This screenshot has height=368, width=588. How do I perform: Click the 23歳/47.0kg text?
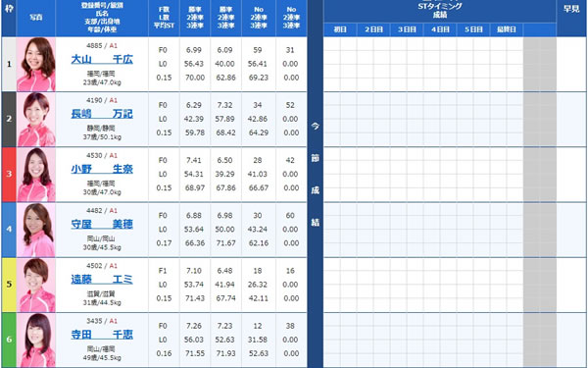click(x=102, y=82)
